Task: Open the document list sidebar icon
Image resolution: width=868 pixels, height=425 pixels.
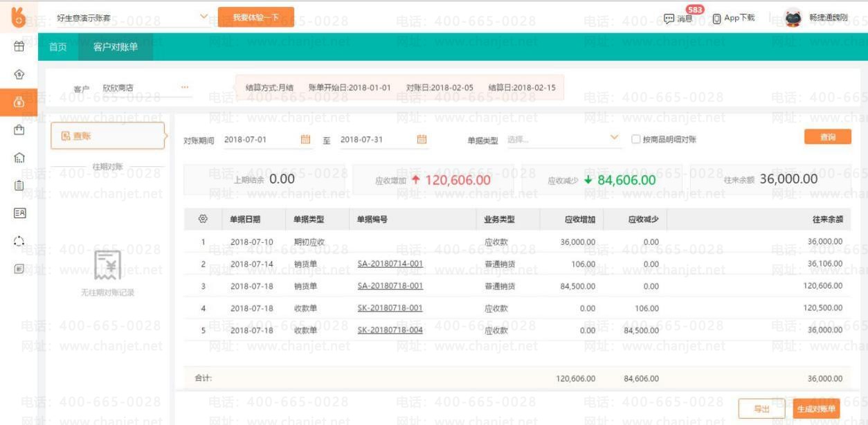Action: [x=19, y=268]
